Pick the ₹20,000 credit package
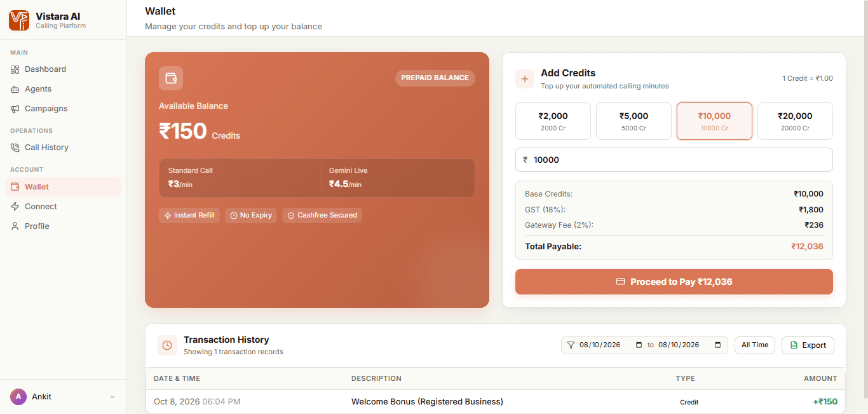The height and width of the screenshot is (414, 868). [x=795, y=121]
